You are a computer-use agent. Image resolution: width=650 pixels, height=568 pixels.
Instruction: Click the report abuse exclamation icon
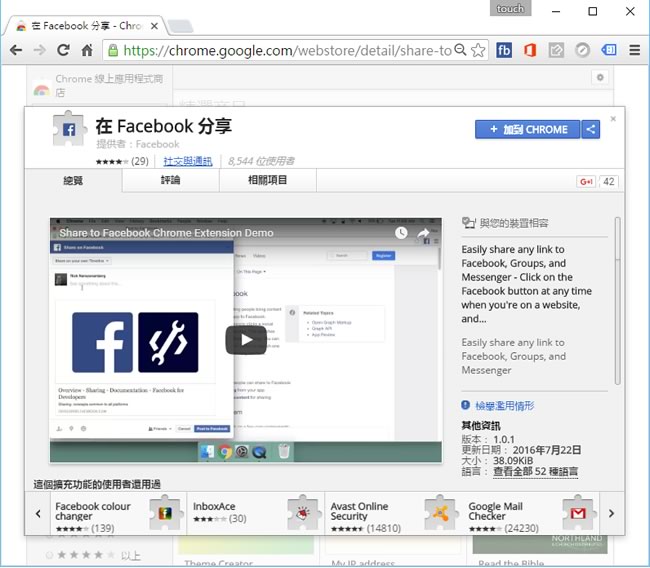tap(466, 405)
